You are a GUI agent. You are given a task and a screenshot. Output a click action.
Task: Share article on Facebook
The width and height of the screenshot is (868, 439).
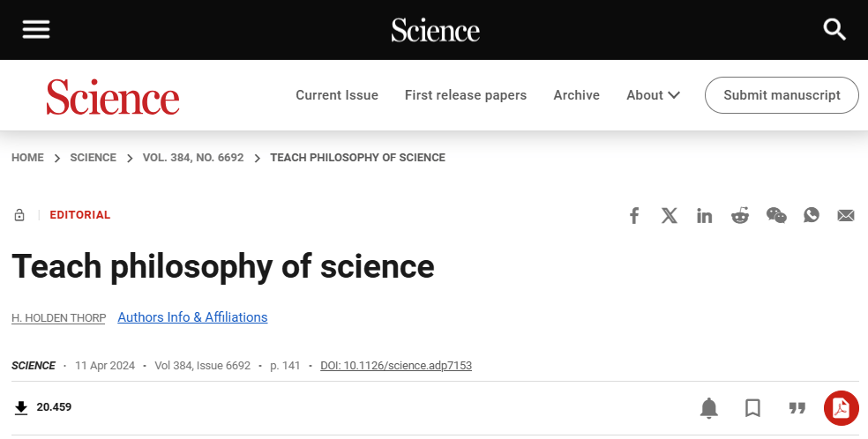click(x=633, y=216)
